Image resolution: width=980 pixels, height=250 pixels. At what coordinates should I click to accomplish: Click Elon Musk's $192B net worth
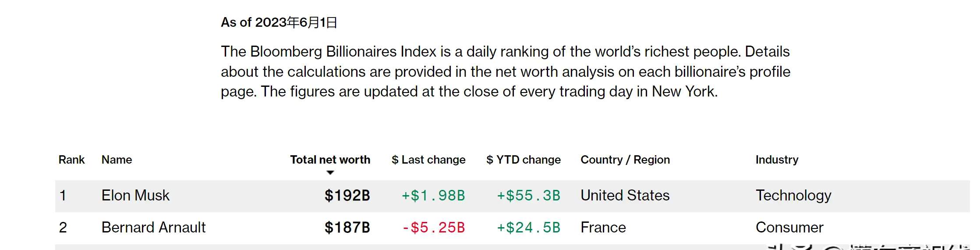(x=347, y=195)
